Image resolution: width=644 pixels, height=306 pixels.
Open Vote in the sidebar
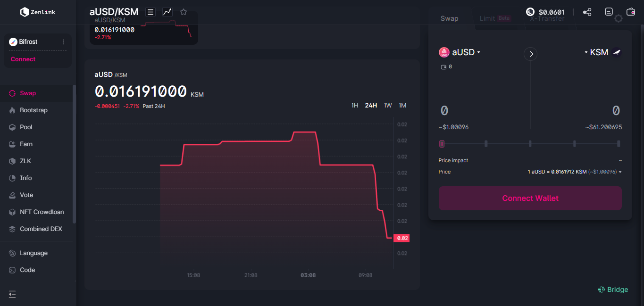coord(37,195)
